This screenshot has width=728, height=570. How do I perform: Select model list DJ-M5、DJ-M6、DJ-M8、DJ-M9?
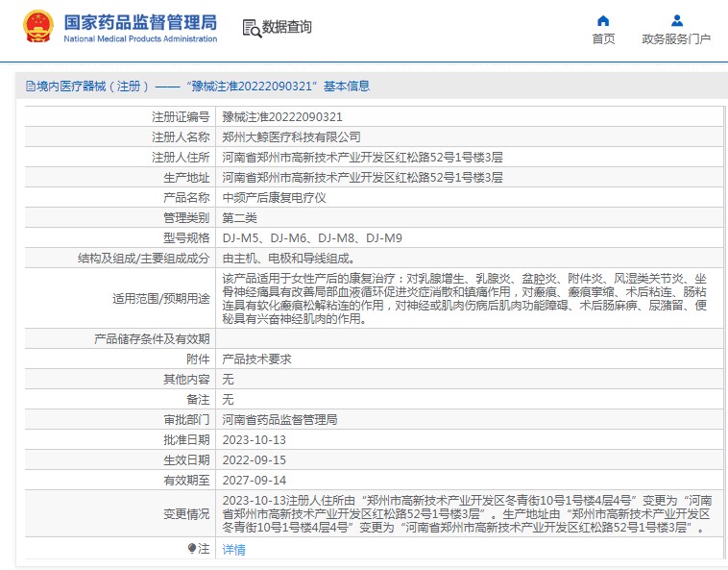pyautogui.click(x=312, y=237)
